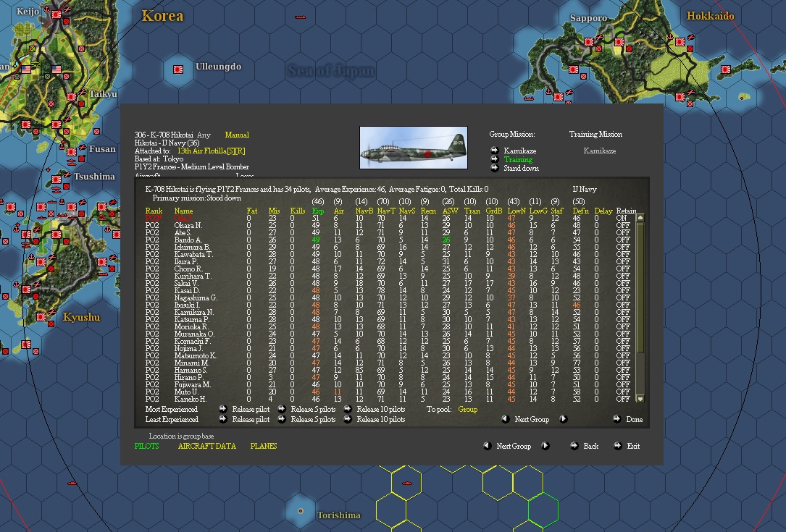Open the PILOTS tab
The image size is (786, 532).
(146, 446)
